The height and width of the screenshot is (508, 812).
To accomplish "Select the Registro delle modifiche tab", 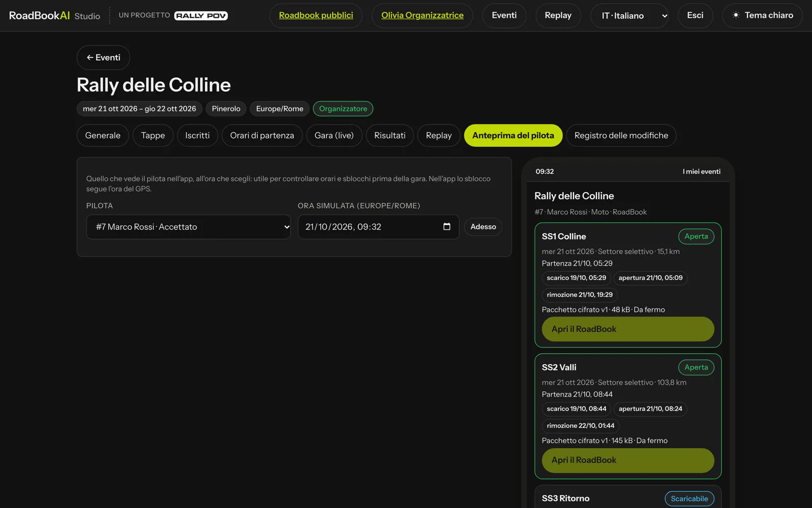I will coord(621,136).
